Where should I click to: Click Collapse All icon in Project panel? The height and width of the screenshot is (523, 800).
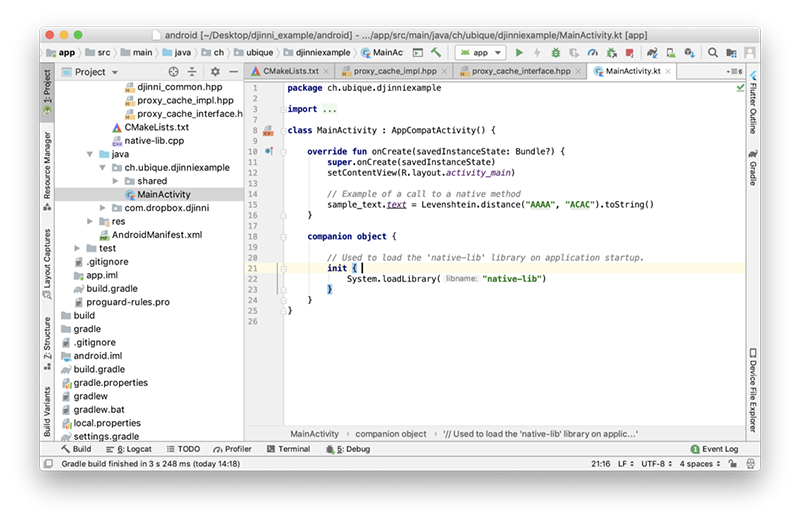point(192,72)
